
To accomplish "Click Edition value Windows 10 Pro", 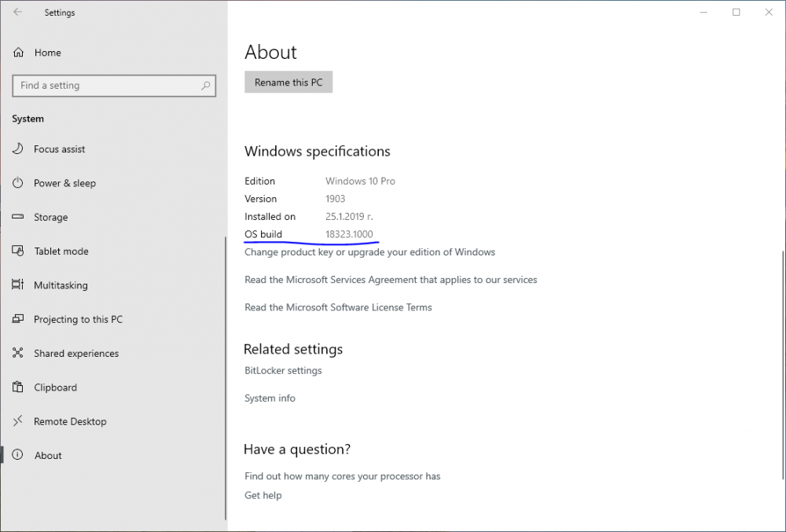I will point(361,181).
